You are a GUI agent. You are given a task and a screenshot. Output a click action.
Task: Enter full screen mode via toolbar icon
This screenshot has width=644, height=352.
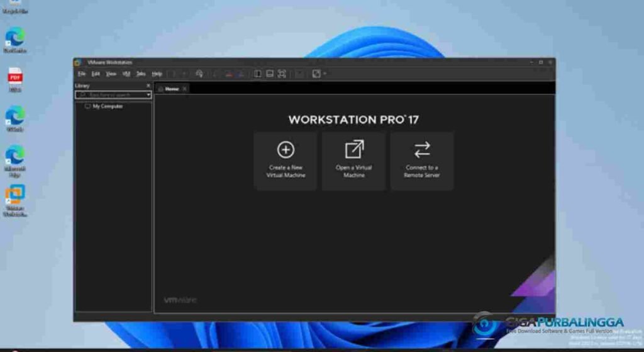[x=282, y=74]
